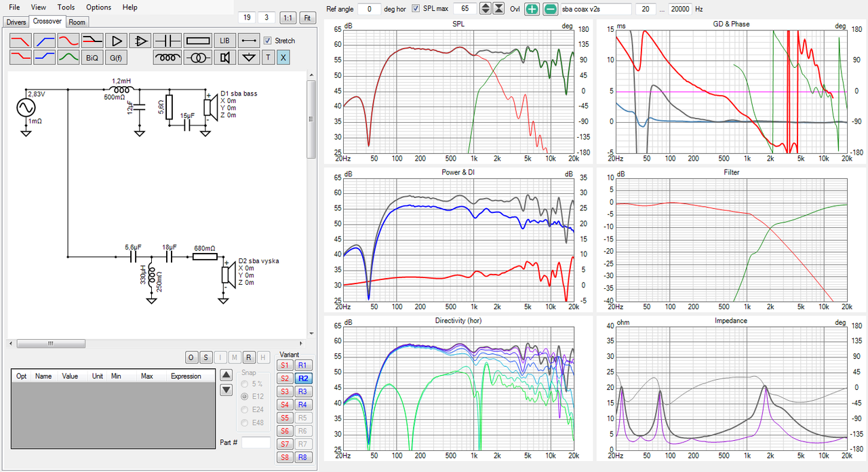Image resolution: width=868 pixels, height=472 pixels.
Task: Insert a wire connection
Action: pyautogui.click(x=250, y=41)
